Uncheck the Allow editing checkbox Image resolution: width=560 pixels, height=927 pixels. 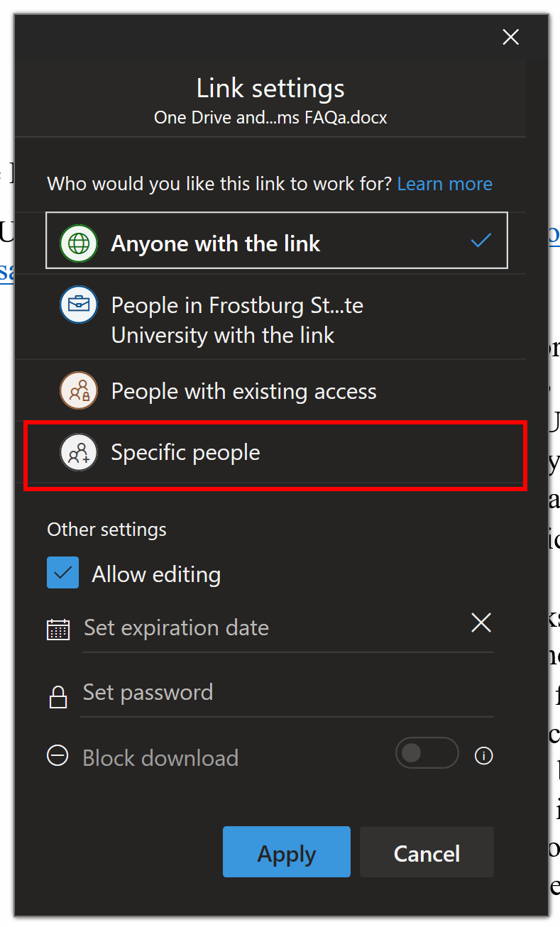63,573
